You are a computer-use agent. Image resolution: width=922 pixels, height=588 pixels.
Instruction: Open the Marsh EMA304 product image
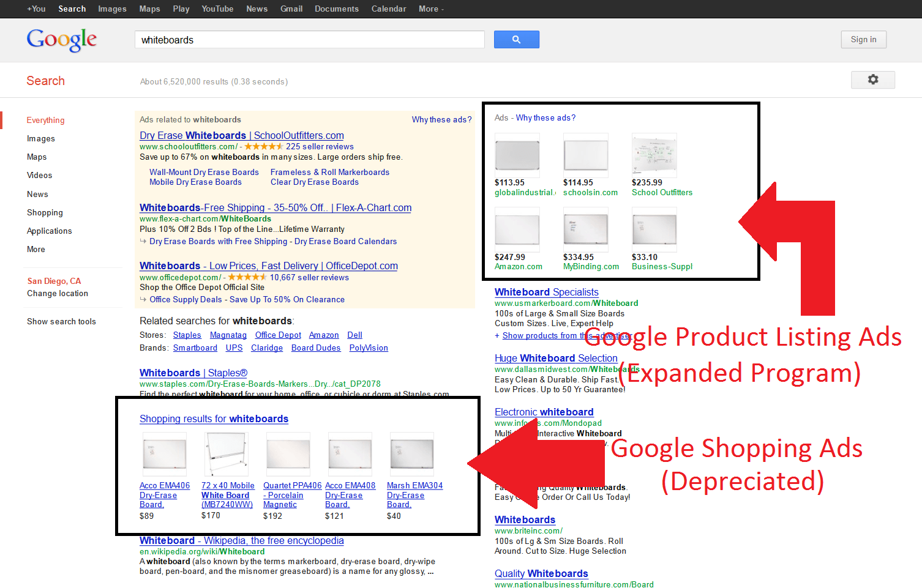click(x=412, y=454)
